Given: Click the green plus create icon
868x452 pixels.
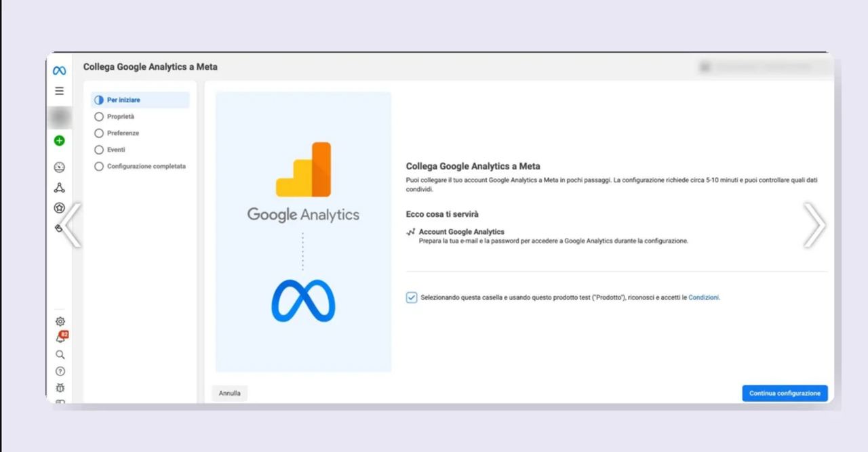Looking at the screenshot, I should pyautogui.click(x=59, y=141).
